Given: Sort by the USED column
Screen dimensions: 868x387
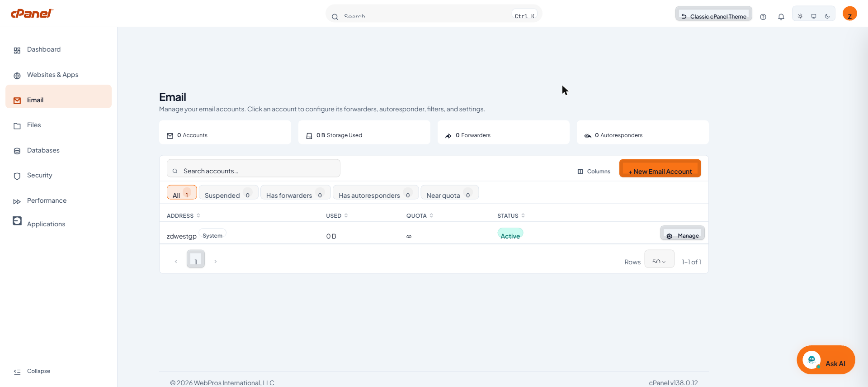Looking at the screenshot, I should tap(337, 216).
